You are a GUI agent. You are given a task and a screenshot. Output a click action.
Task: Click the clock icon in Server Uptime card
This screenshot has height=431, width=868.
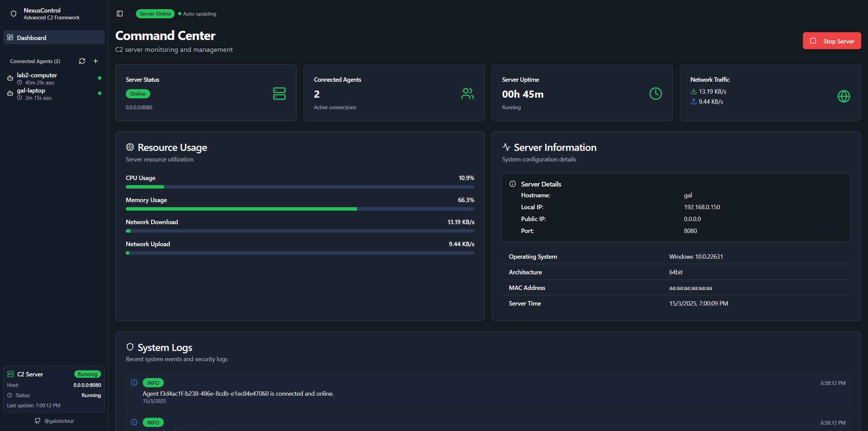click(x=655, y=94)
